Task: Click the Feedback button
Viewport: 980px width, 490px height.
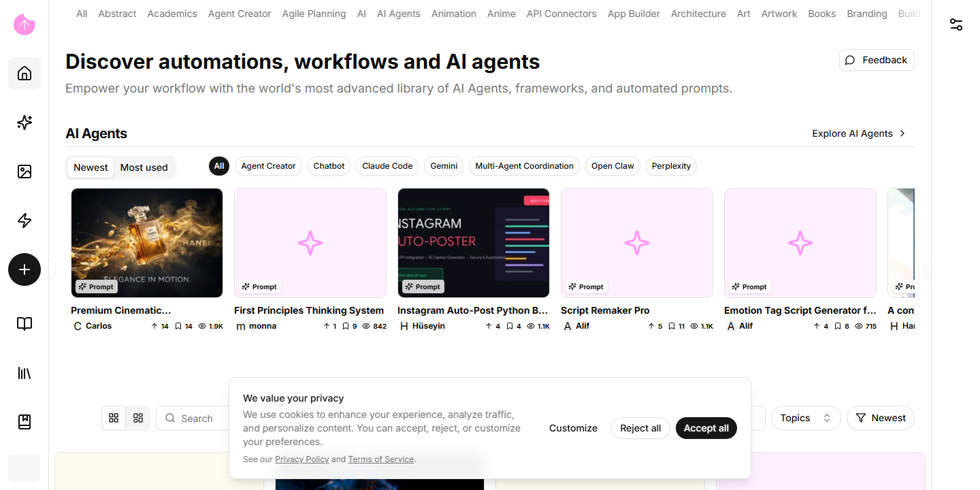Action: [x=877, y=60]
